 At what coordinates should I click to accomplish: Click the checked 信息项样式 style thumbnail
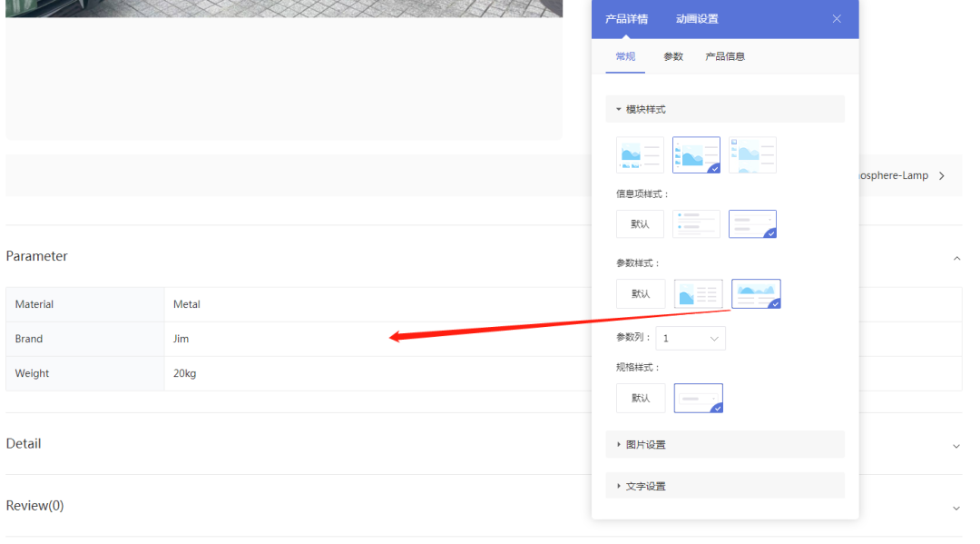pos(752,223)
